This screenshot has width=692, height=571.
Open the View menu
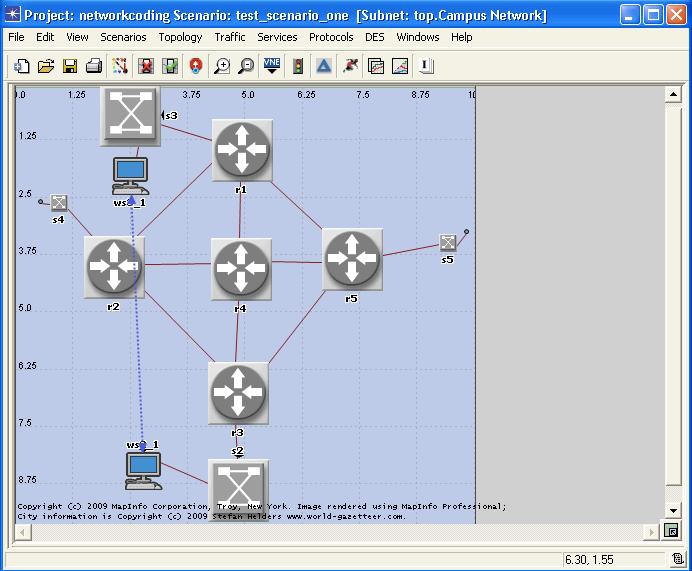click(x=77, y=37)
